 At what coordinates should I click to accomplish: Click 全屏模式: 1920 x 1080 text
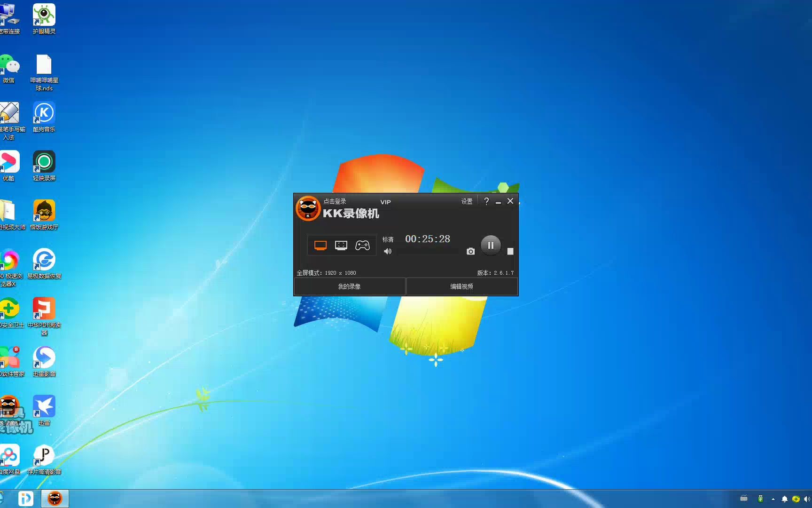coord(326,273)
